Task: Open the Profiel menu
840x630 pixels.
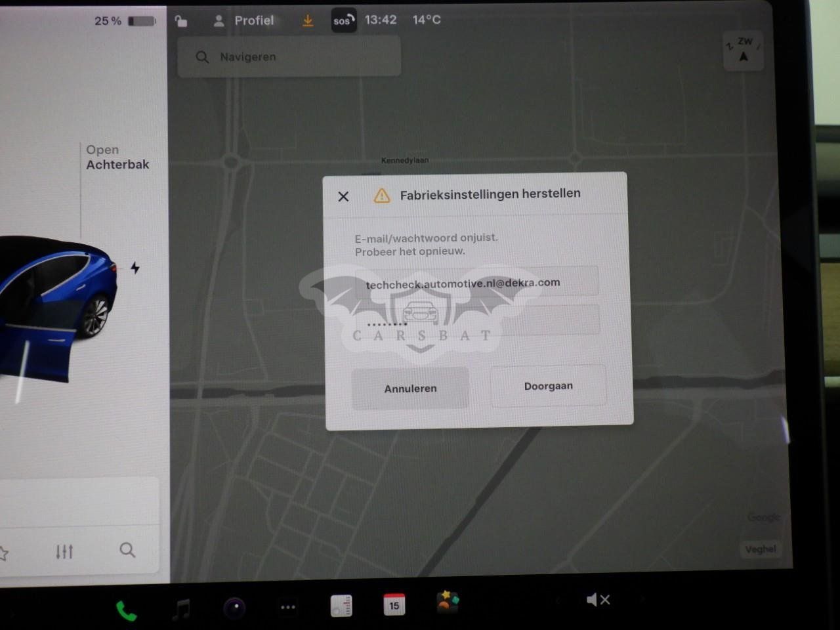Action: [x=244, y=21]
